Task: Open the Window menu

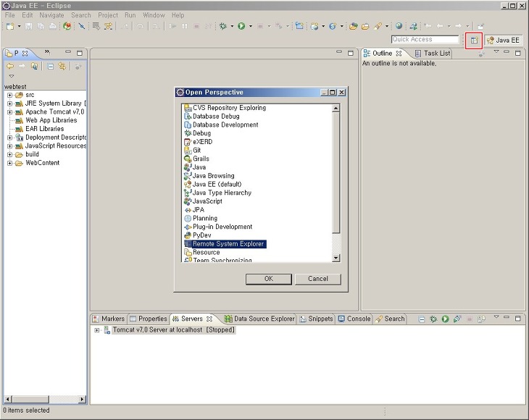Action: [154, 15]
